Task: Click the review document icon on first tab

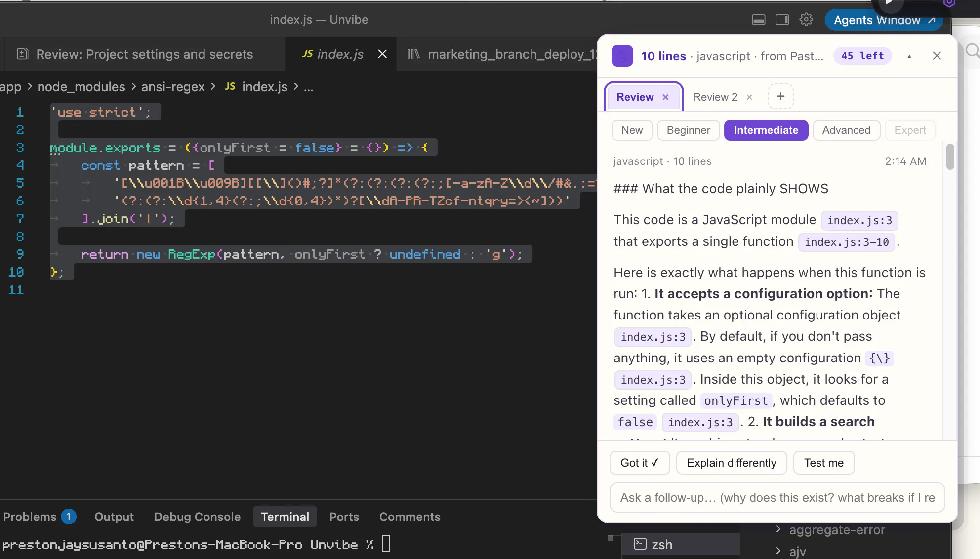Action: point(22,54)
